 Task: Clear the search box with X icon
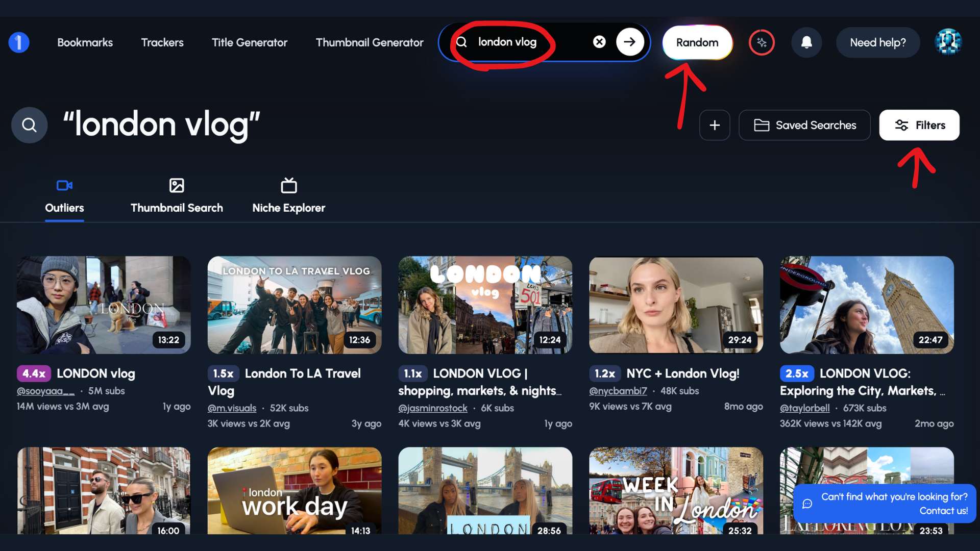tap(599, 42)
